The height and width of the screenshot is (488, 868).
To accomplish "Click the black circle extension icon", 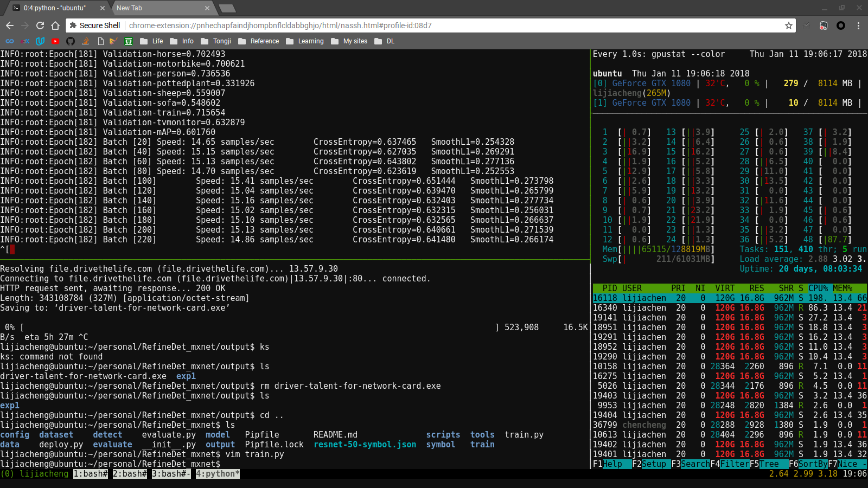I will click(x=841, y=25).
